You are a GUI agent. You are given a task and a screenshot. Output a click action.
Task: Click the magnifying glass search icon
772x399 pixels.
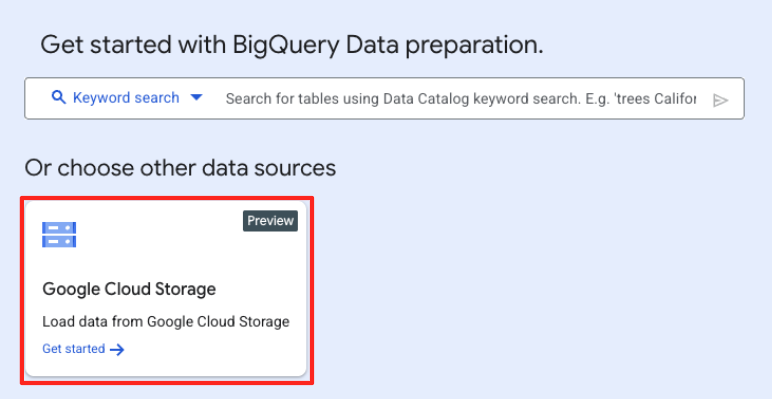click(59, 98)
